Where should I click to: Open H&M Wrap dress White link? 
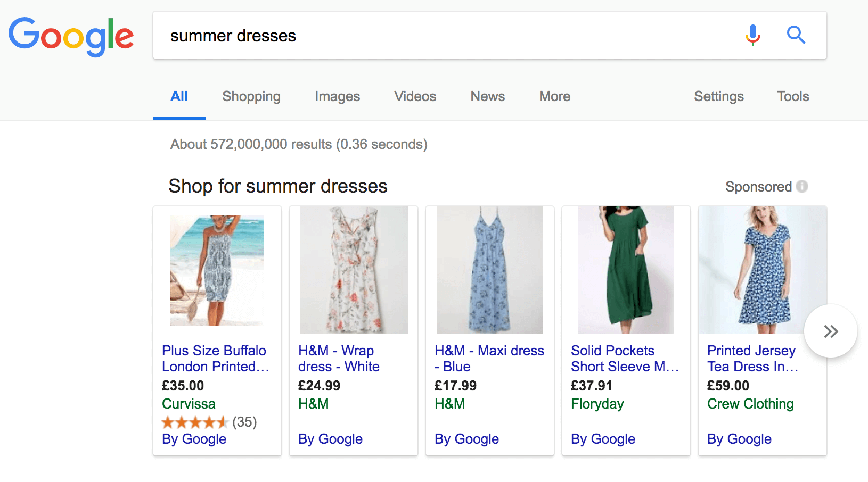pyautogui.click(x=339, y=359)
